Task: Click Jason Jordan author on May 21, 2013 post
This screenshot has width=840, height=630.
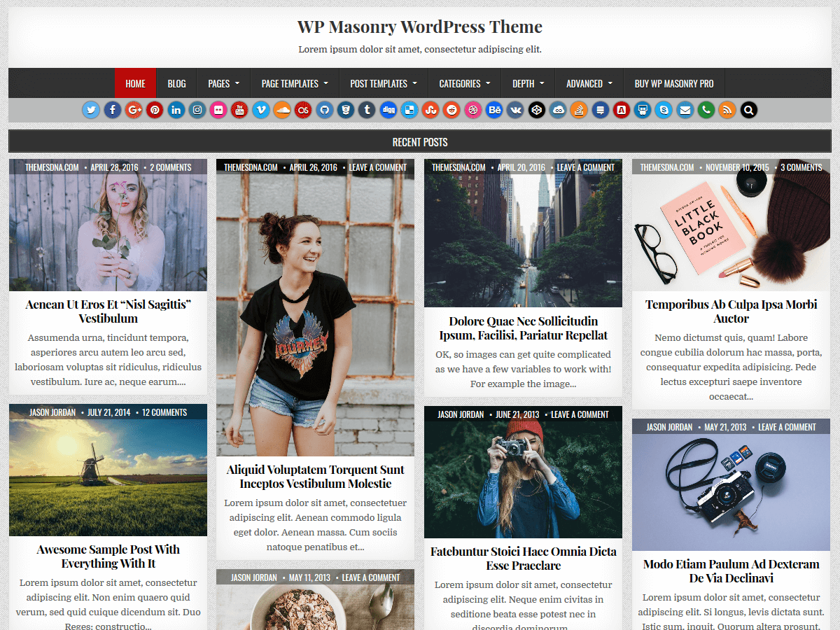Action: point(669,427)
